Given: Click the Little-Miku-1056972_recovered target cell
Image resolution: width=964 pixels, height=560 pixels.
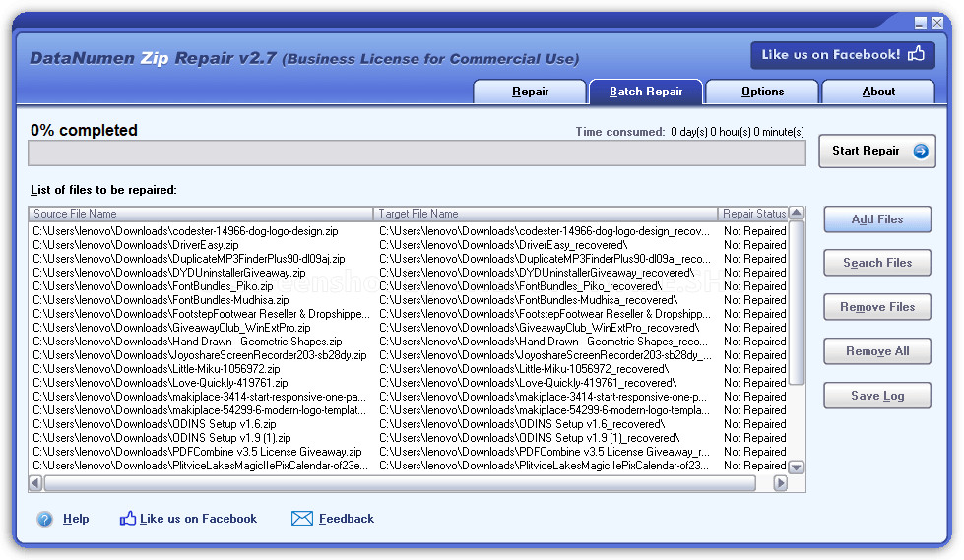Looking at the screenshot, I should pos(524,369).
